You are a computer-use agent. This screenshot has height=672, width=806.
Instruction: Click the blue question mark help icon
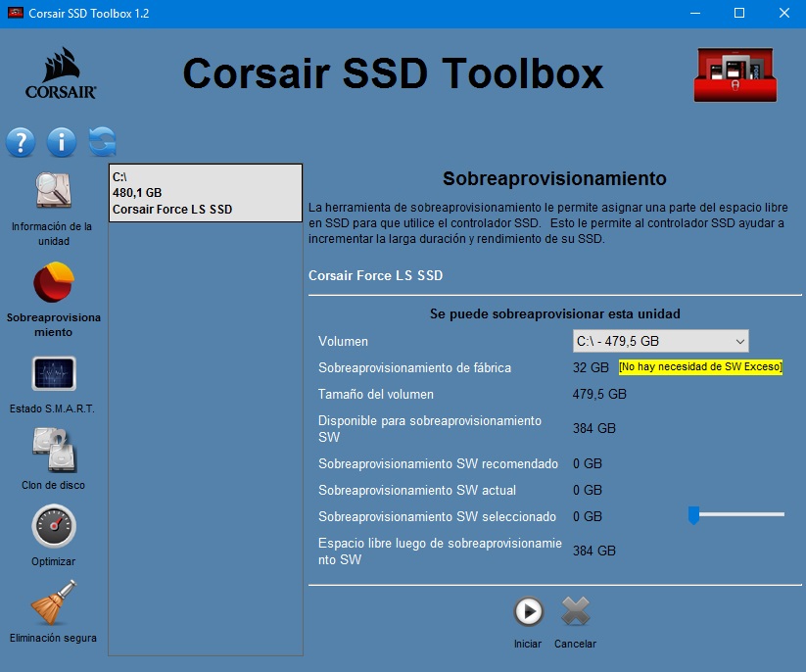pos(21,142)
